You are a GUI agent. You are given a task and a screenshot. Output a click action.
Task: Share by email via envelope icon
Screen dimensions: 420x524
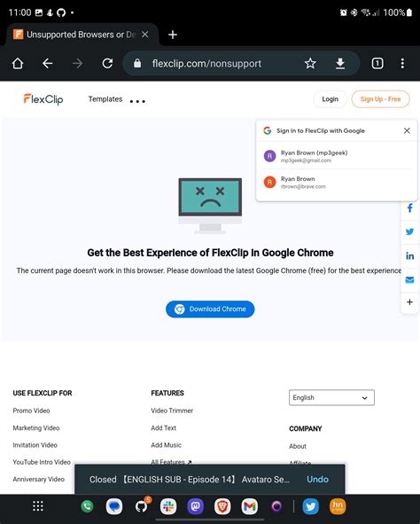[409, 279]
